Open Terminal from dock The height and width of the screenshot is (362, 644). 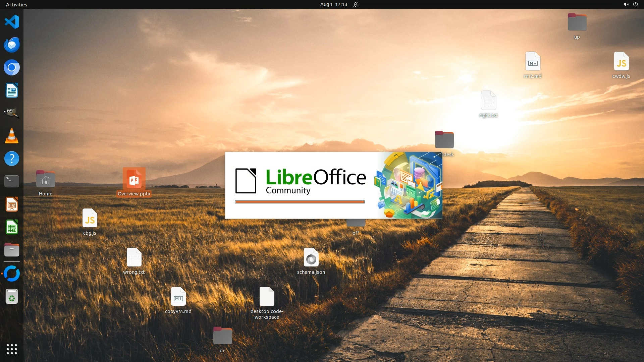point(12,181)
